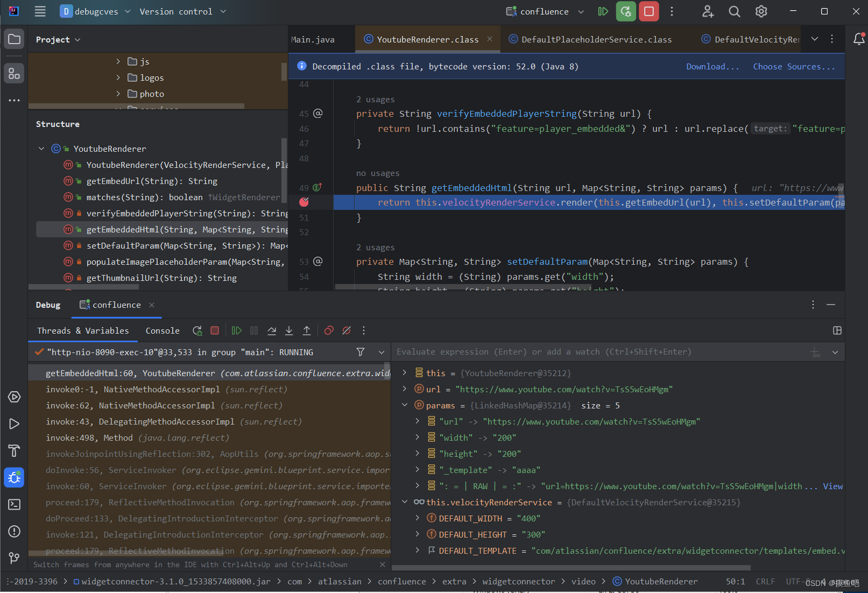Viewport: 868px width, 593px height.
Task: Open the Problems tool window icon
Action: coord(14,532)
